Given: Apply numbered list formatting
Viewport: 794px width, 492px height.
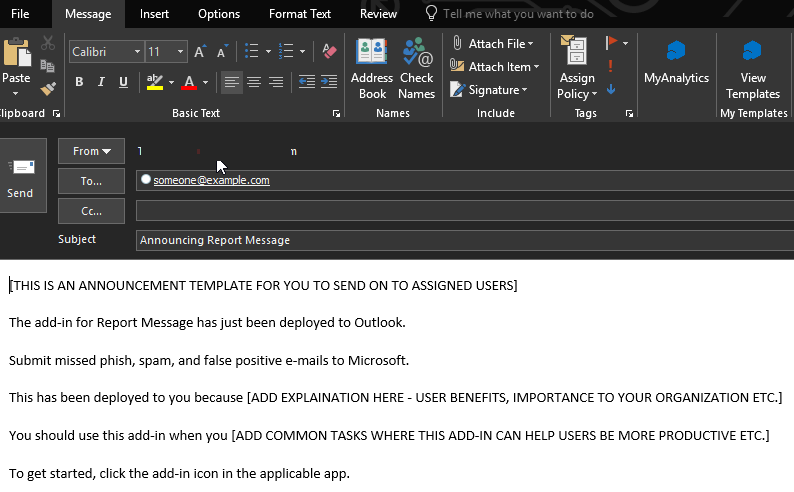Looking at the screenshot, I should [x=286, y=51].
